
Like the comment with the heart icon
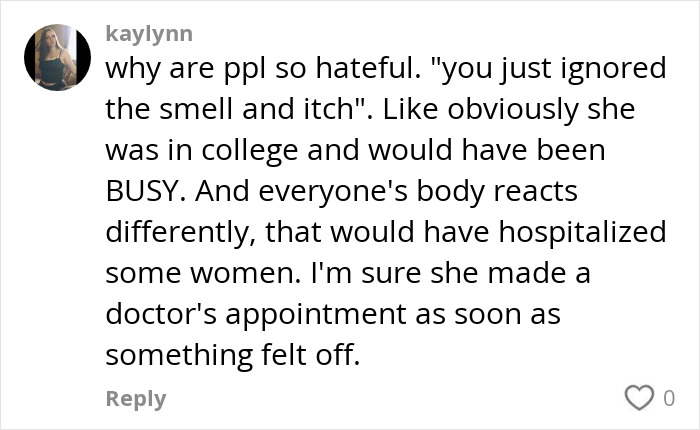pos(638,398)
